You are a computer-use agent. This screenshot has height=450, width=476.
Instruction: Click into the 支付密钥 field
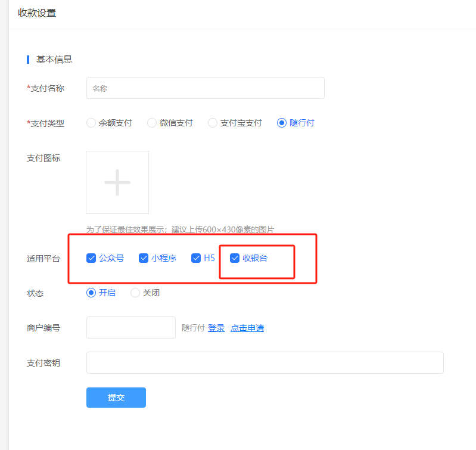pos(265,362)
